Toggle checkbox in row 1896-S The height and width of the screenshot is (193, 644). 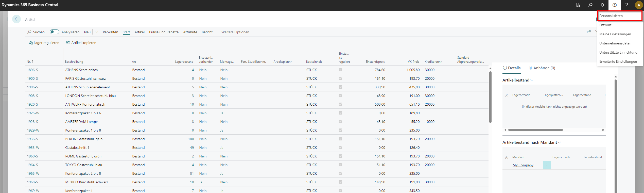[340, 70]
